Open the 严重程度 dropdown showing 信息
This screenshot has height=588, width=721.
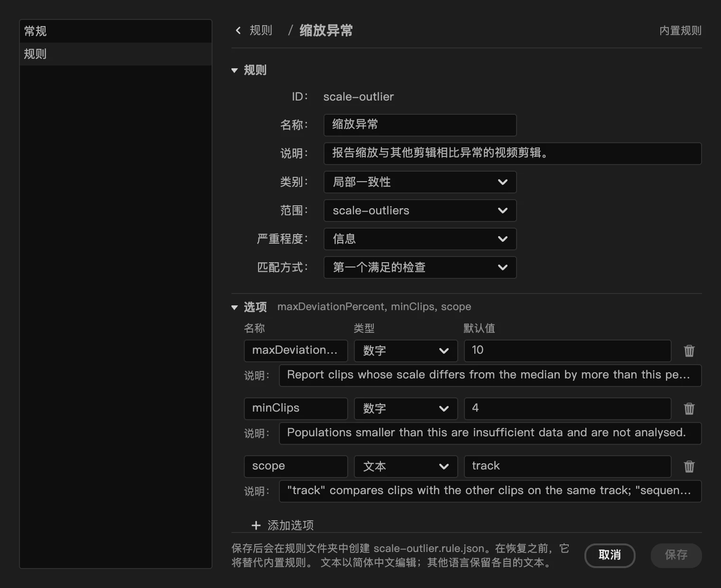tap(420, 239)
